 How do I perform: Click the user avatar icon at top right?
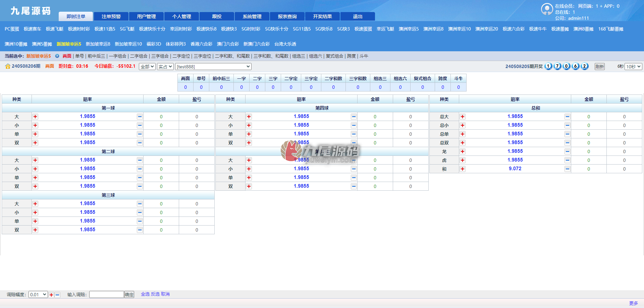pyautogui.click(x=547, y=9)
